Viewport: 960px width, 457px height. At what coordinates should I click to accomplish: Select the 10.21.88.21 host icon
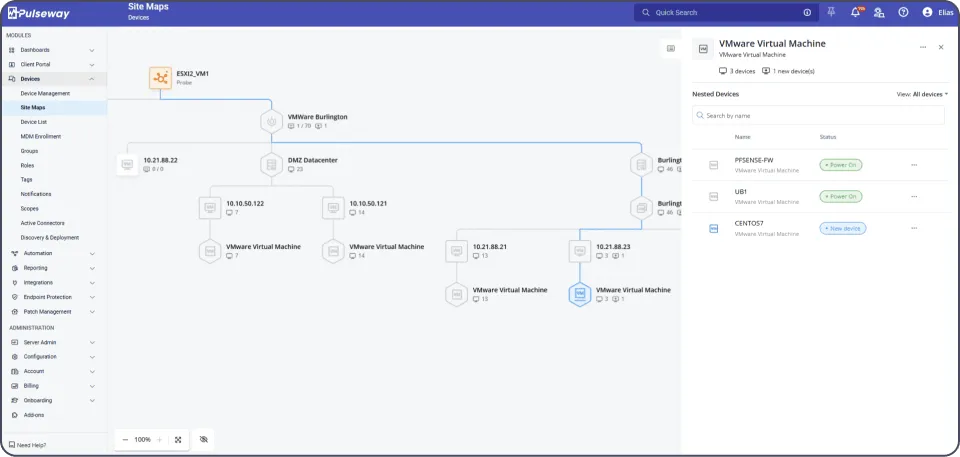click(x=457, y=251)
